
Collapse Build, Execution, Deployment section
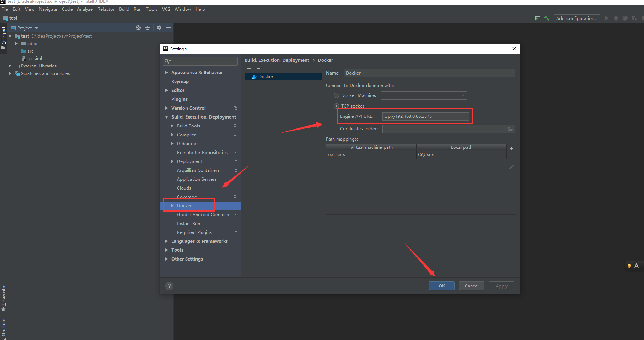point(166,117)
